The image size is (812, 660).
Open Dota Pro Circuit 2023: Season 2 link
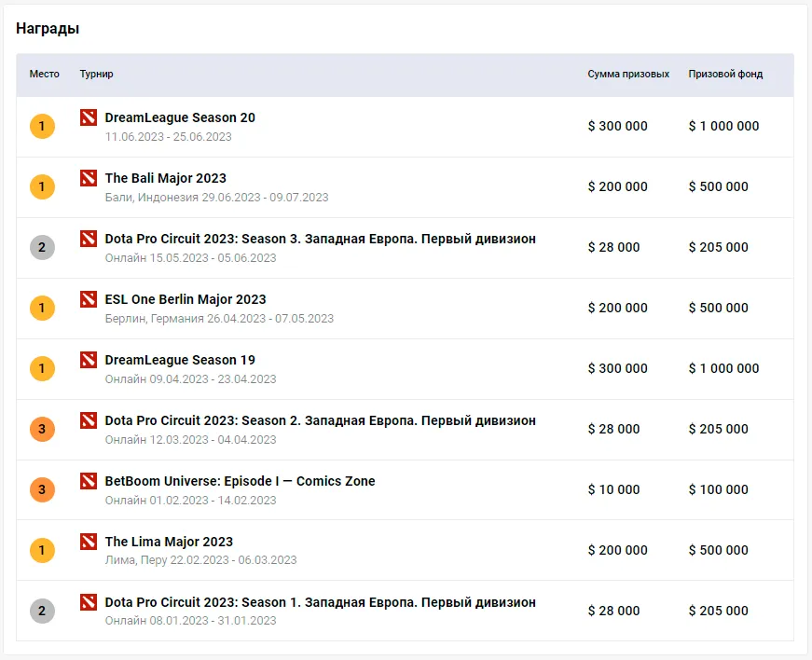point(320,420)
